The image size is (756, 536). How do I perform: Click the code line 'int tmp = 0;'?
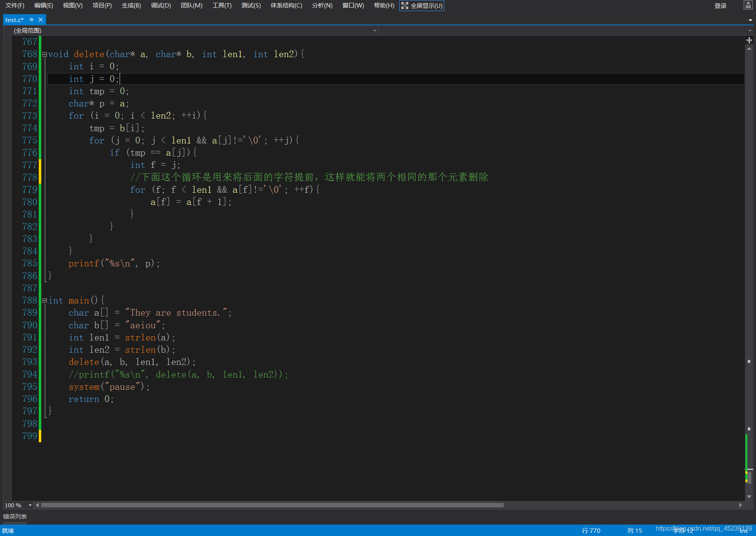pyautogui.click(x=99, y=91)
